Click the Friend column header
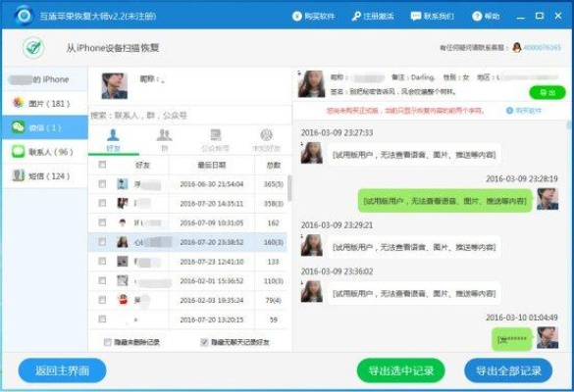 click(x=142, y=165)
